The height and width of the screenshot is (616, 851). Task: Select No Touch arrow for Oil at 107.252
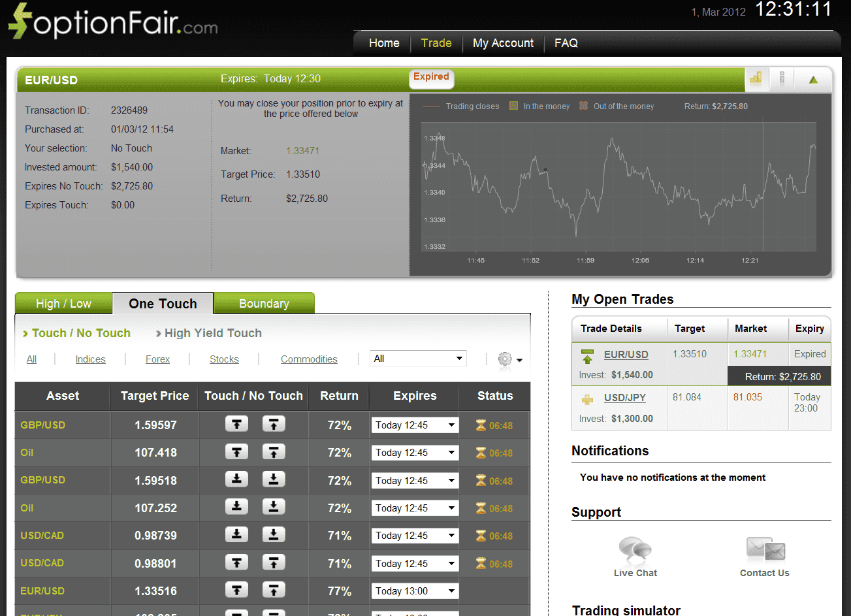274,508
